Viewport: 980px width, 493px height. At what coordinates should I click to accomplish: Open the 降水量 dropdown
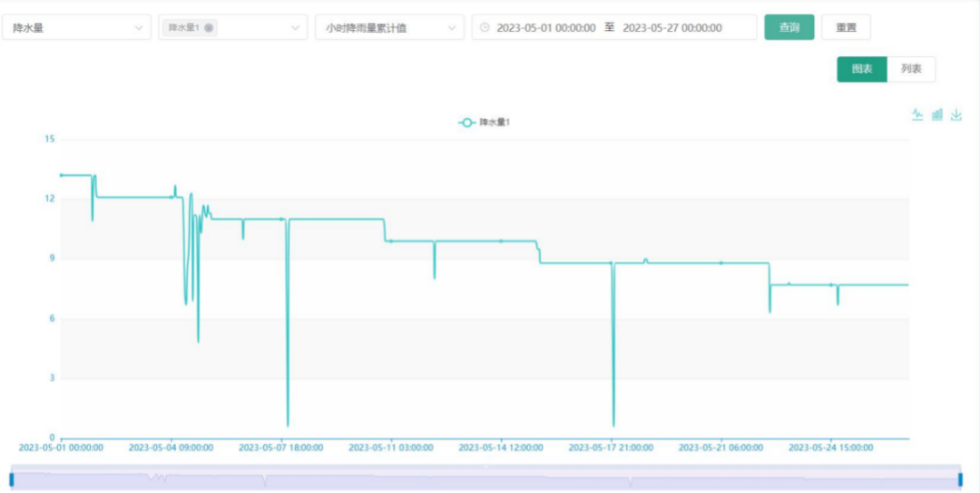pyautogui.click(x=77, y=27)
